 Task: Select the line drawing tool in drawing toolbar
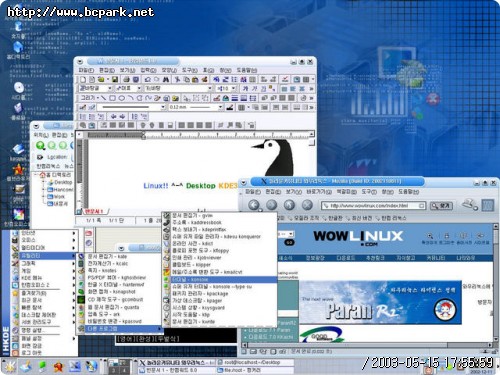[104, 98]
